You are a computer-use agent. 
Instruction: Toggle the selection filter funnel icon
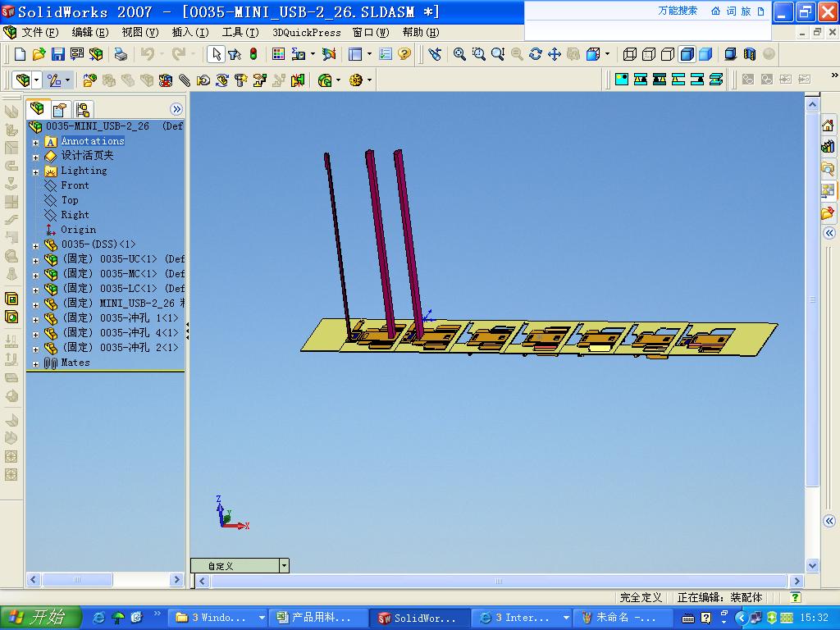234,54
